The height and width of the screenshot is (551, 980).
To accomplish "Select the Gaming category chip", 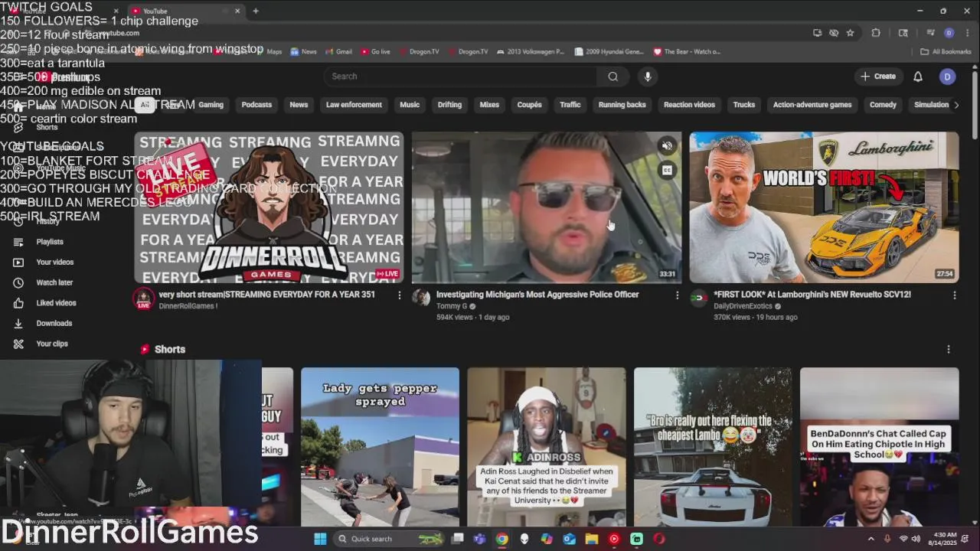I will point(211,105).
